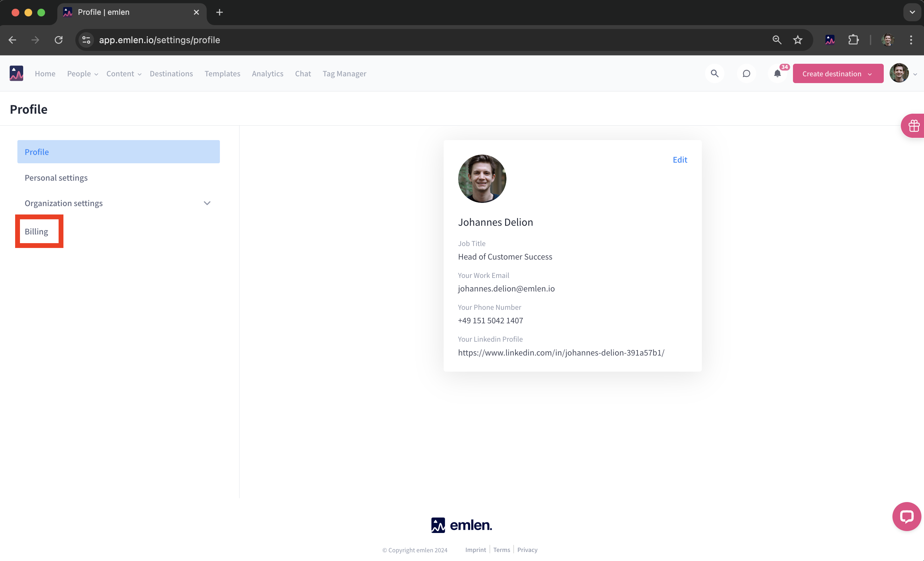Go to Analytics in top navigation
Screen dimensions: 924x561
(x=267, y=74)
